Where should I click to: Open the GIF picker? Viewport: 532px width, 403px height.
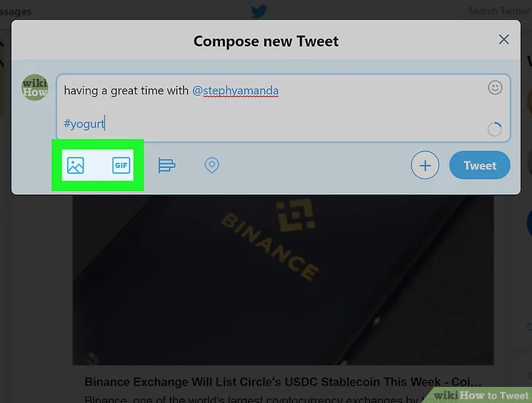coord(121,166)
